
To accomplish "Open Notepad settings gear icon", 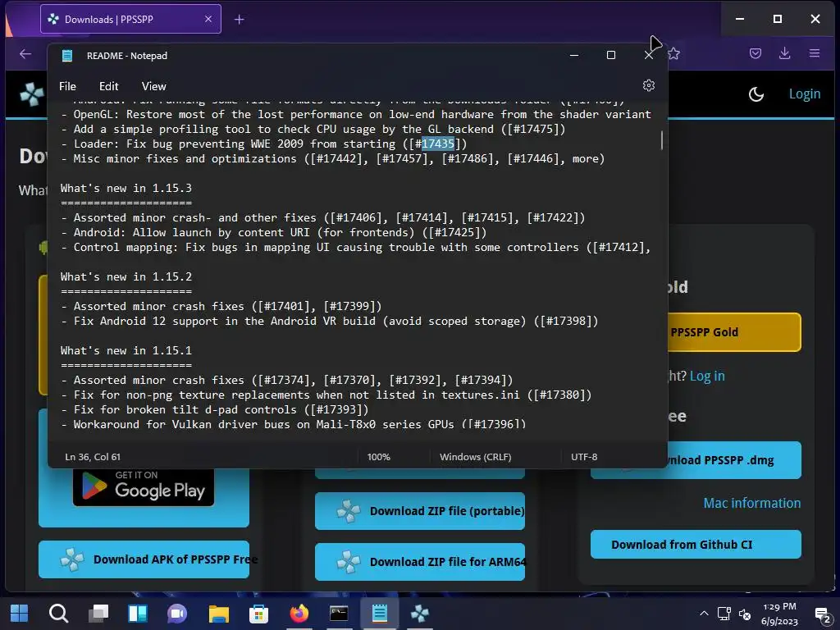I will (x=648, y=85).
